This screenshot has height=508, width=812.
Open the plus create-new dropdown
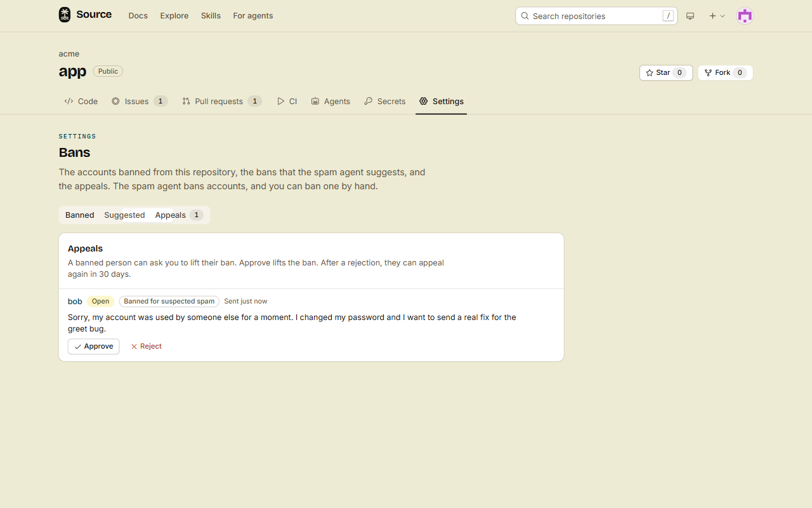[x=717, y=16]
